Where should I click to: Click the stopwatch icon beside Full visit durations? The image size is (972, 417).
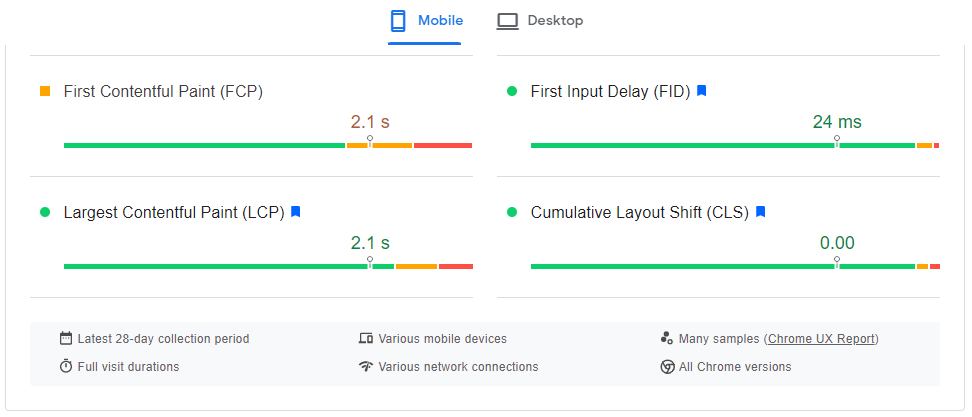pyautogui.click(x=66, y=367)
